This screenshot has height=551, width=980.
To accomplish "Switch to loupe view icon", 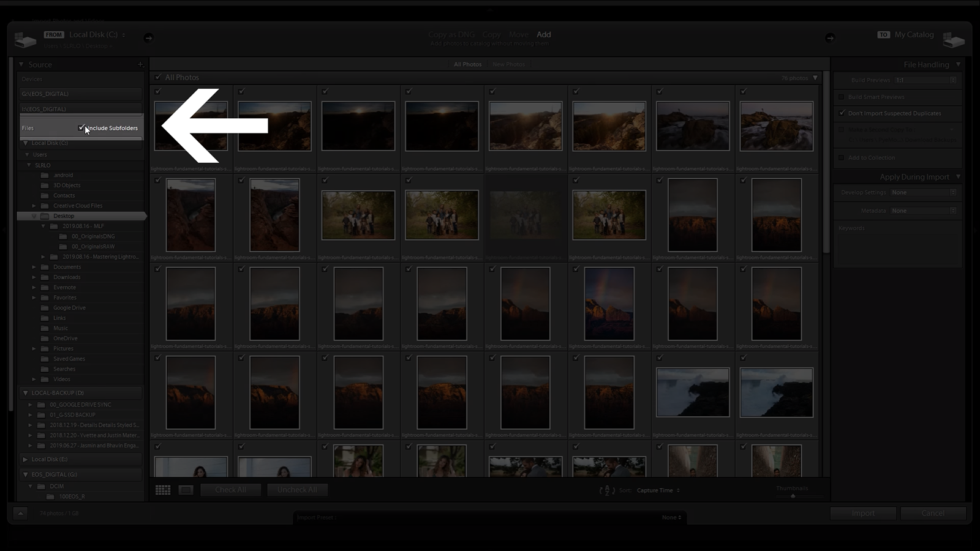I will [186, 489].
